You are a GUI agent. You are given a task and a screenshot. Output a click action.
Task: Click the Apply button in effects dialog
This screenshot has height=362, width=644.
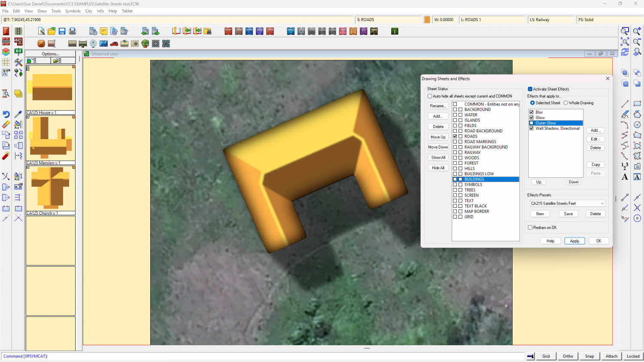tap(574, 241)
